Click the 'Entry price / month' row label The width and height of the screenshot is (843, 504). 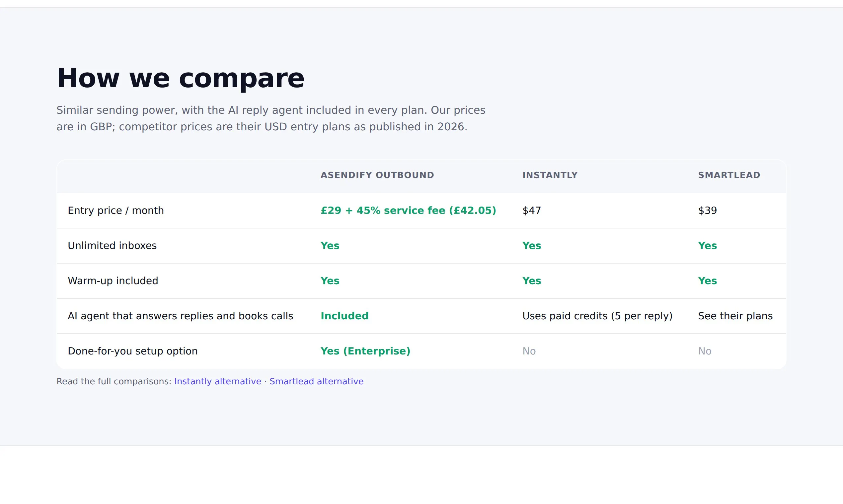click(115, 211)
